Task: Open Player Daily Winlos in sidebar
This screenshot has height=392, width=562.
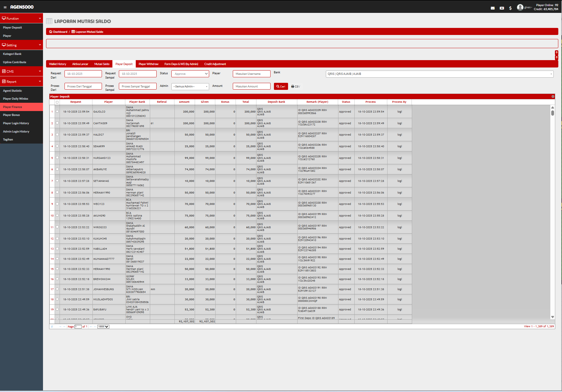Action: pos(16,99)
